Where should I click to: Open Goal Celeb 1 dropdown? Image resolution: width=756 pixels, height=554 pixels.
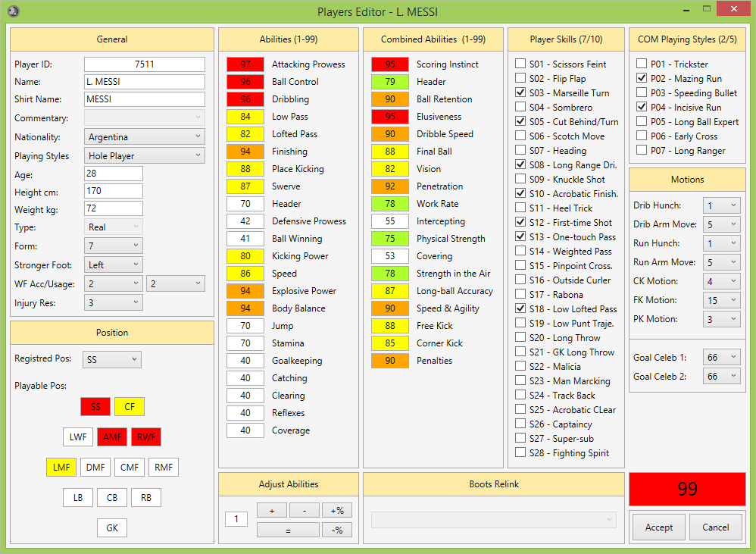(x=721, y=357)
